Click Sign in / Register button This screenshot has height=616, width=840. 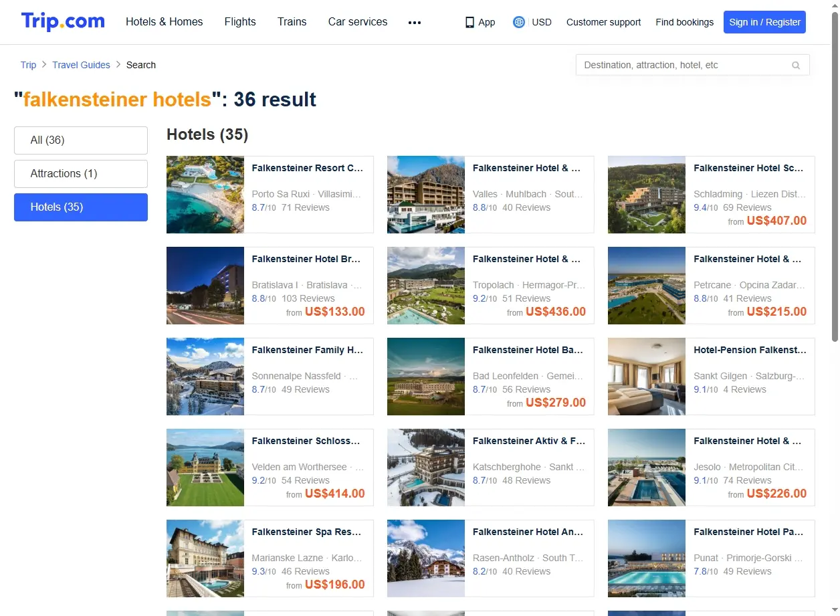(x=764, y=22)
